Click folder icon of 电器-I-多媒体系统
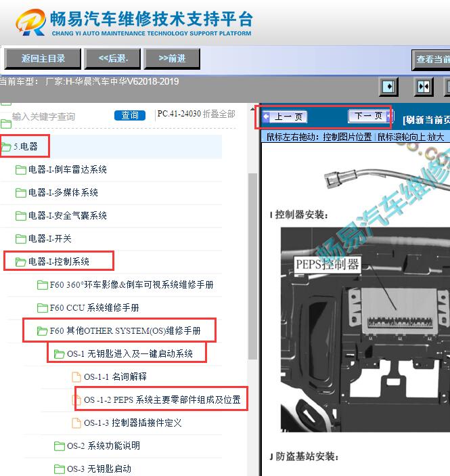Viewport: 450px width, 476px height. 20,193
